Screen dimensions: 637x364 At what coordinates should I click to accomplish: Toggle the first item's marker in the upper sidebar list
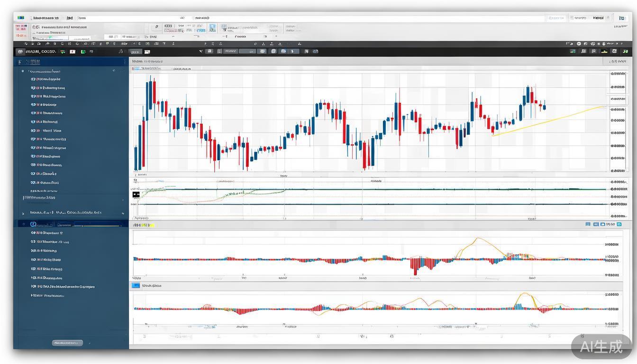tap(33, 79)
